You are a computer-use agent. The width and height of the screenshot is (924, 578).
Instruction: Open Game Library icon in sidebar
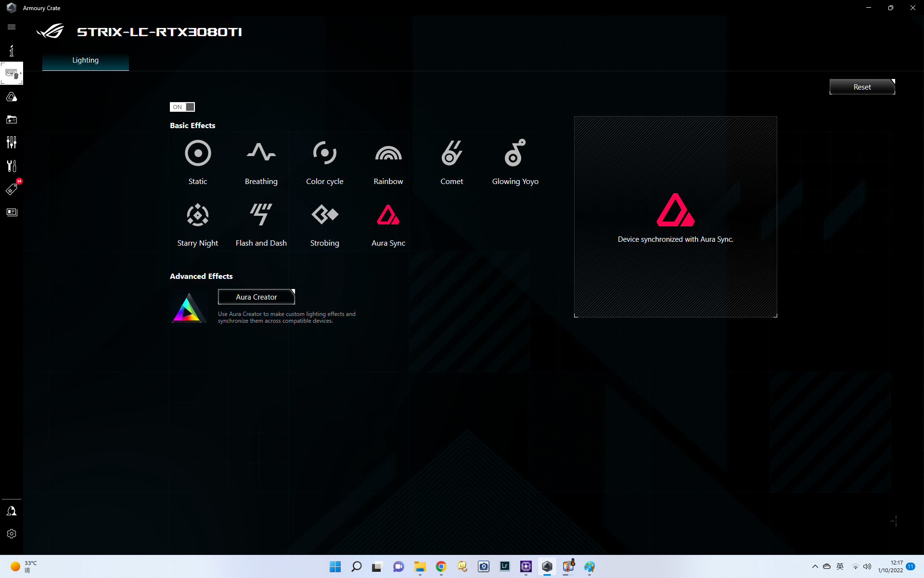(x=12, y=119)
